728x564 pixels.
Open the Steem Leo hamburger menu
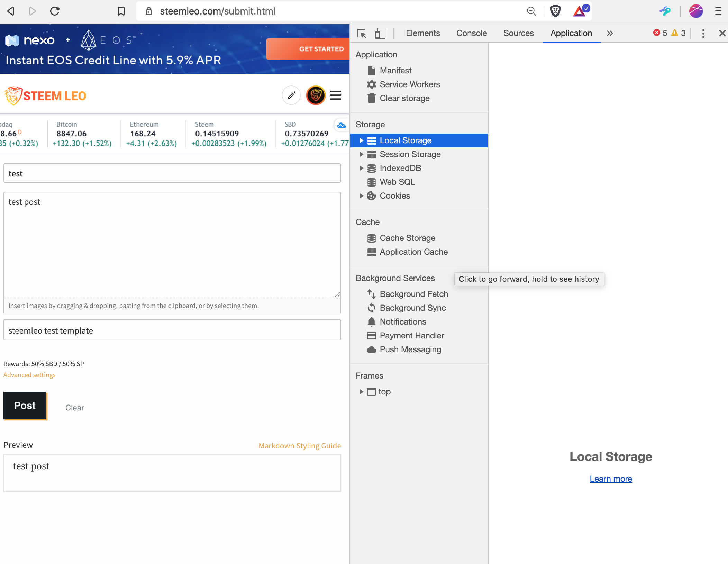coord(335,95)
